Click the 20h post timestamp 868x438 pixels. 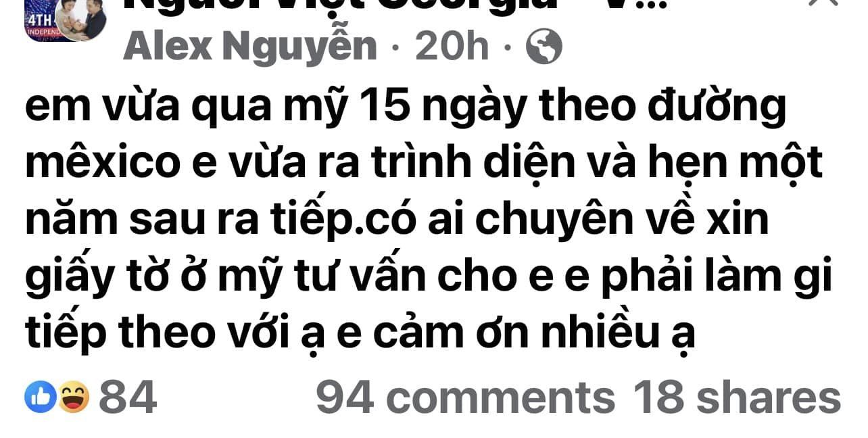[452, 47]
